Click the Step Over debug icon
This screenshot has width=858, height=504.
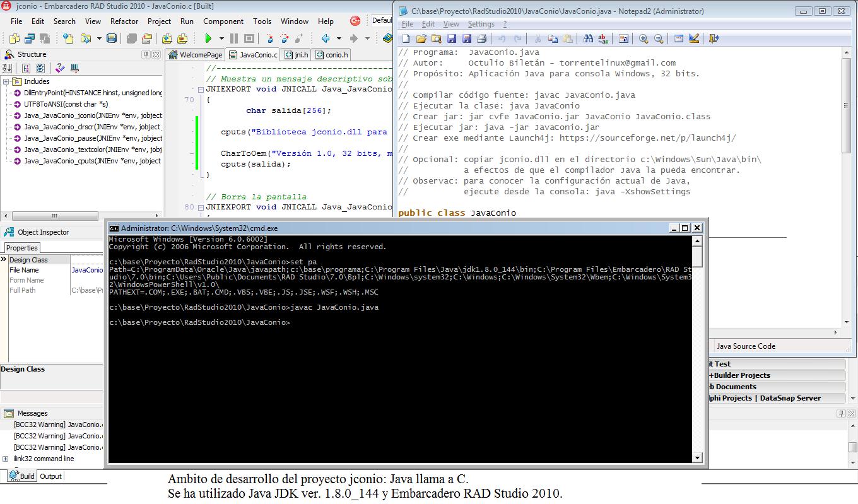(285, 38)
